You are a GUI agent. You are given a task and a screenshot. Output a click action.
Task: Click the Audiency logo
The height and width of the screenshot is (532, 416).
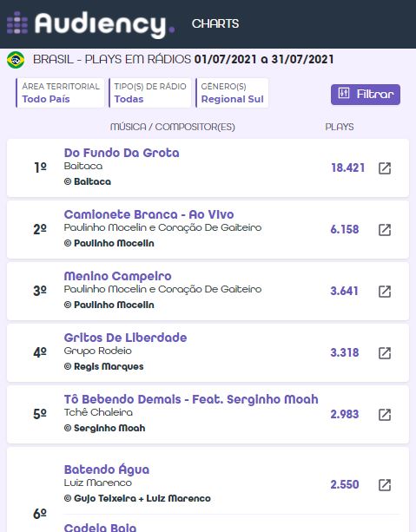point(90,24)
